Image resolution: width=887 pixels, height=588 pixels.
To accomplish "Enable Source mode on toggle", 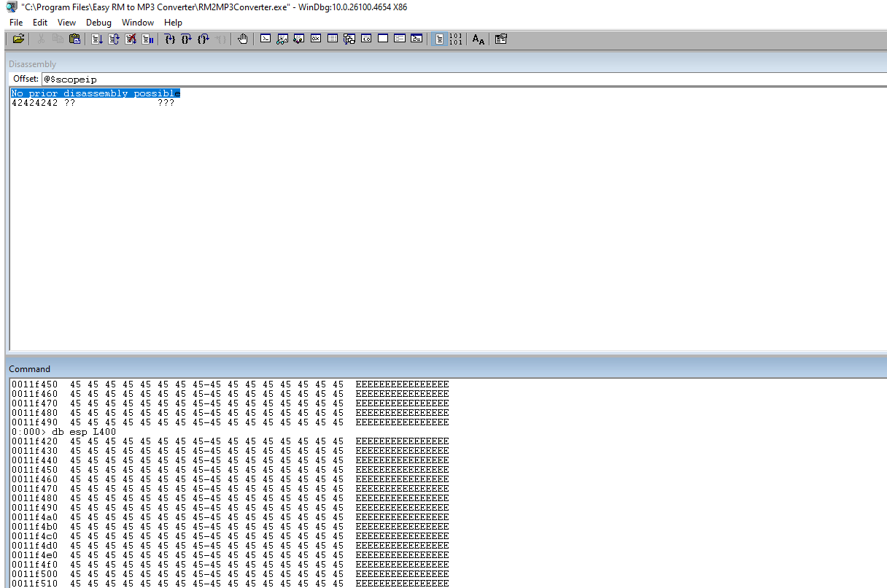I will point(439,39).
